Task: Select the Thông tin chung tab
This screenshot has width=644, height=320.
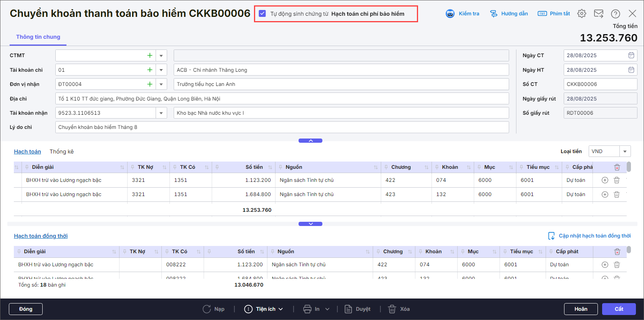Action: 38,37
